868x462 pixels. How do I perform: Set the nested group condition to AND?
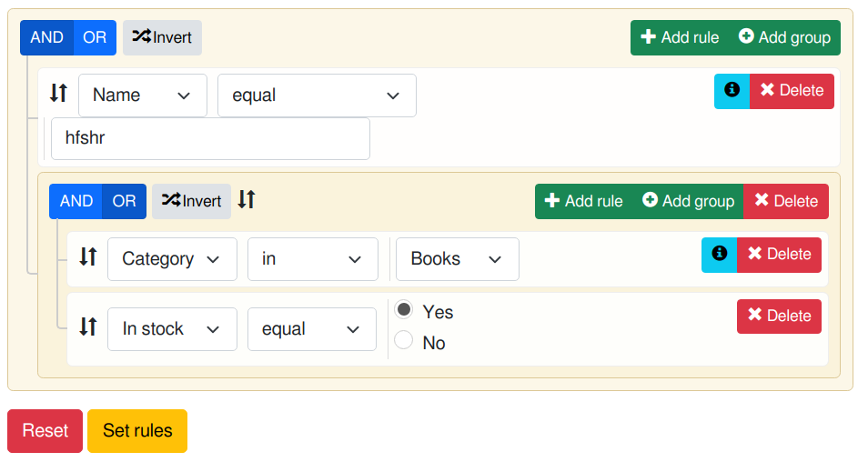(76, 201)
